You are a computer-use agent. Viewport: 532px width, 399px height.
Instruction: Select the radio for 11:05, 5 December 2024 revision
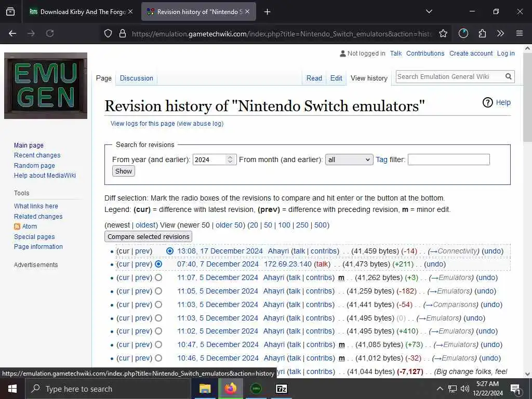pyautogui.click(x=158, y=291)
